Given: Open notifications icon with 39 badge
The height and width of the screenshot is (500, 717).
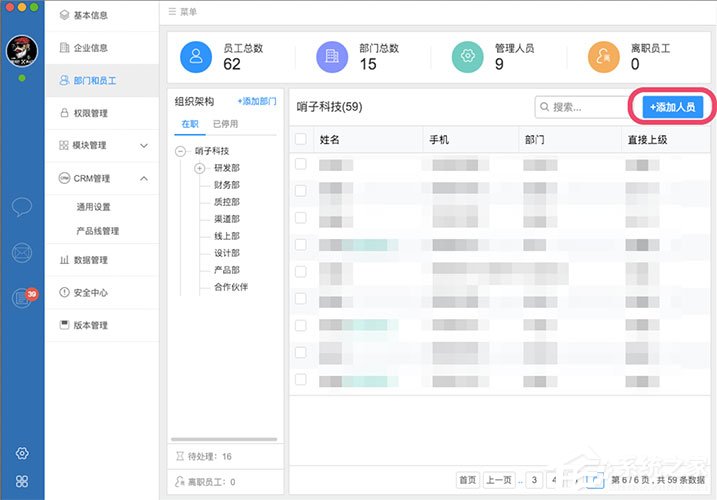Looking at the screenshot, I should (x=21, y=298).
